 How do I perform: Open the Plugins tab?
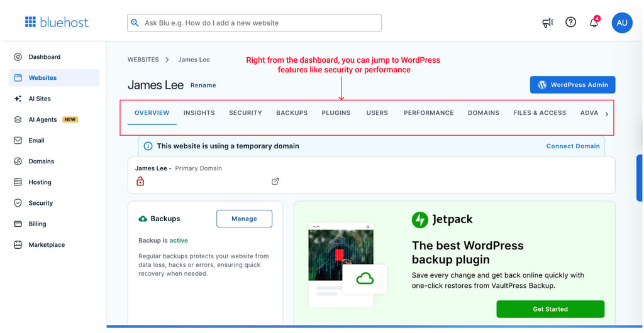(336, 112)
